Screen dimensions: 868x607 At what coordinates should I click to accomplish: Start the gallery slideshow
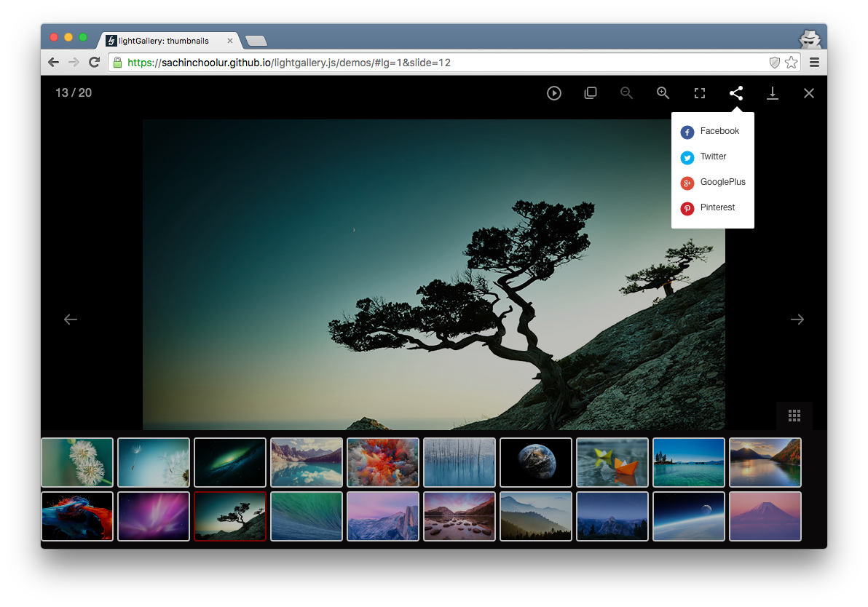554,93
